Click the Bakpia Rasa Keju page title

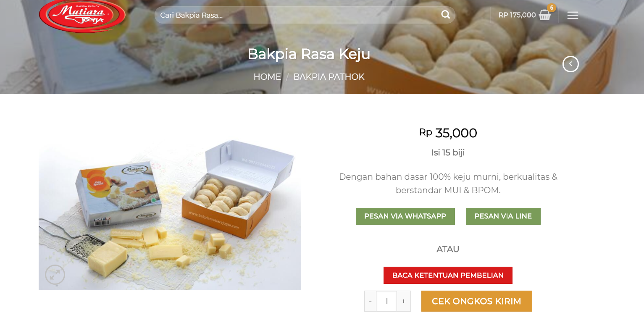pyautogui.click(x=309, y=54)
